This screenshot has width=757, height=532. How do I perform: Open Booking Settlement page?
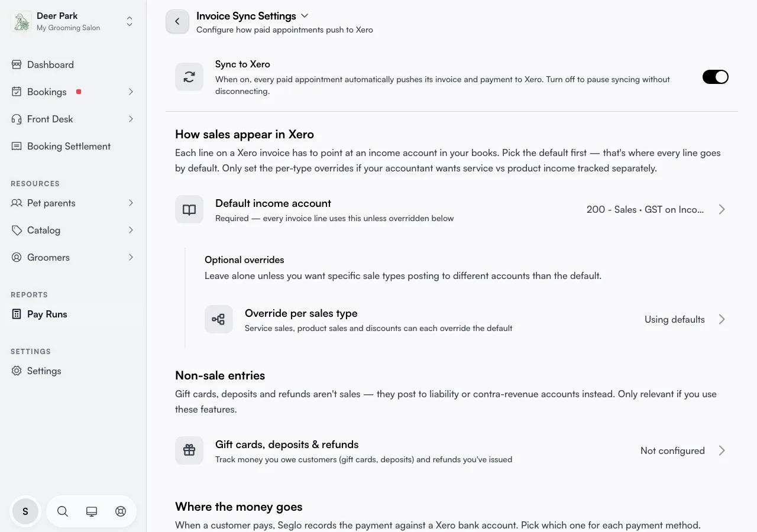point(73,146)
